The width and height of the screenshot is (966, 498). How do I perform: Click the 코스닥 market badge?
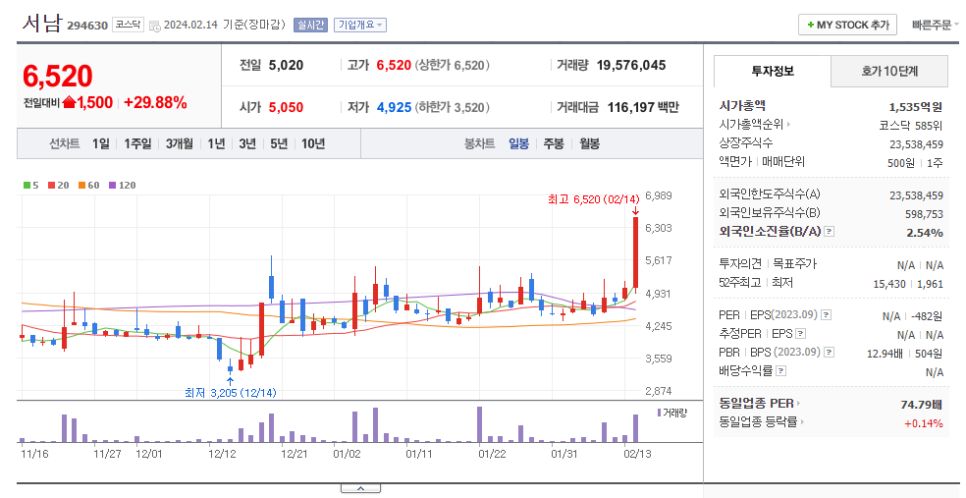point(126,24)
